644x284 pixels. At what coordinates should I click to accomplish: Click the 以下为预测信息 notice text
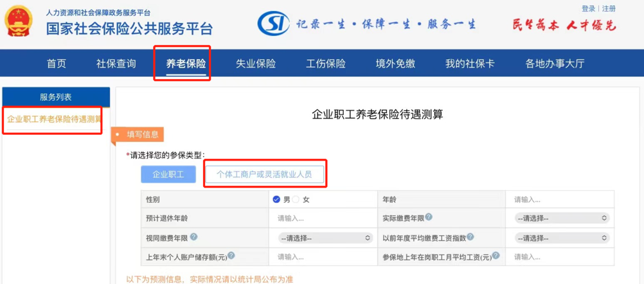[x=210, y=280]
